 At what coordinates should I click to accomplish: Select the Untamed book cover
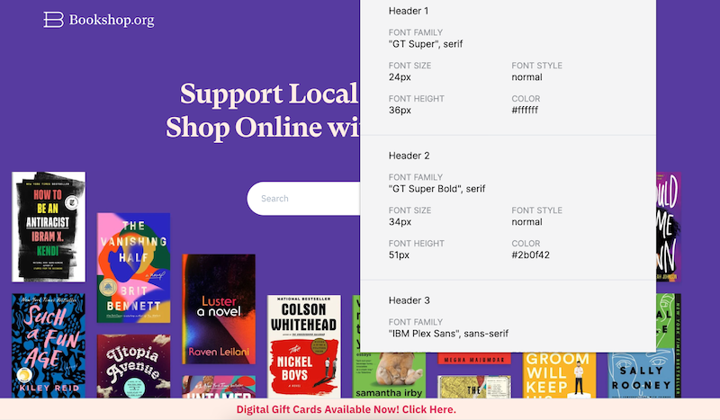(x=219, y=386)
